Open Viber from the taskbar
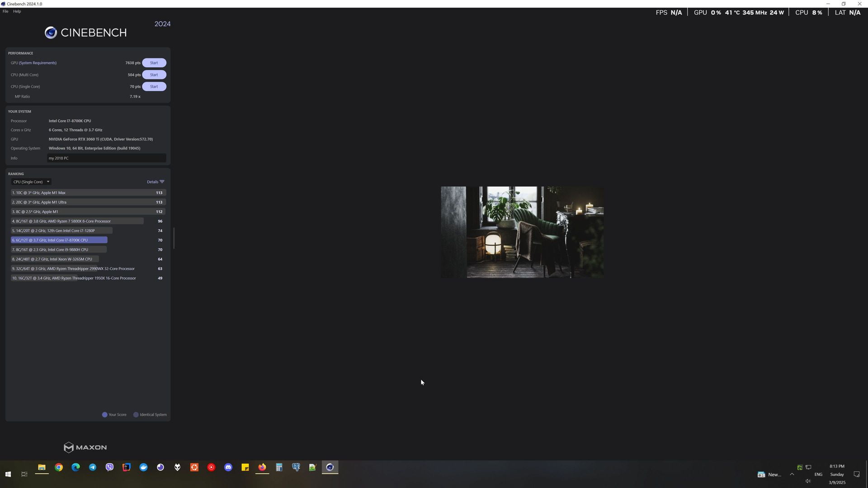The height and width of the screenshot is (488, 868). (x=109, y=468)
